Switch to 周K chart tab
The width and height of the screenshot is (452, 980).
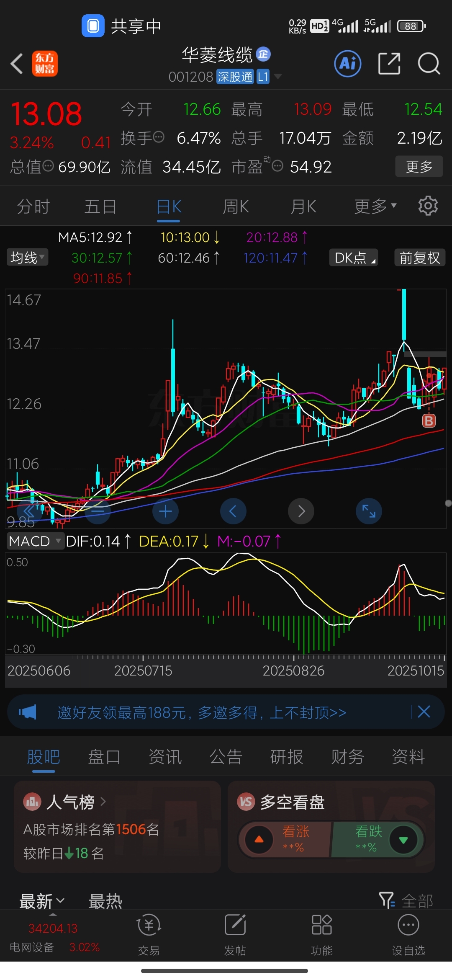tap(236, 206)
